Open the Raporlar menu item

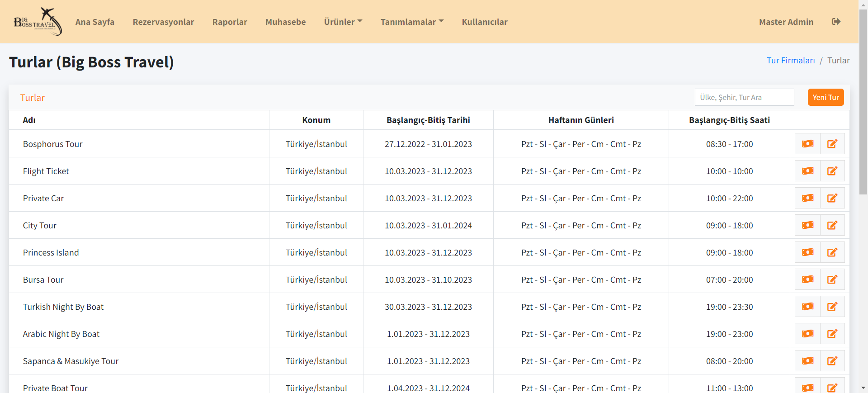point(230,22)
